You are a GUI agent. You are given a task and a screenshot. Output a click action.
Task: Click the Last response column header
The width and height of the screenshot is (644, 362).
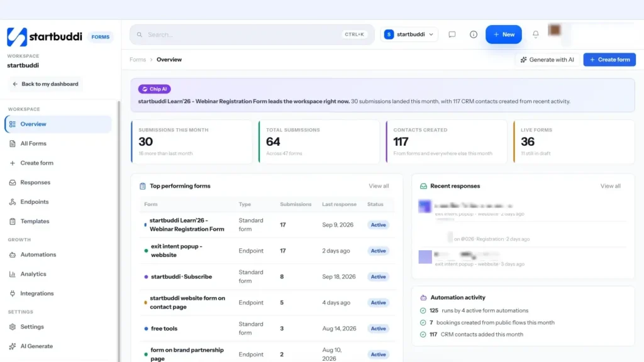[x=339, y=204]
